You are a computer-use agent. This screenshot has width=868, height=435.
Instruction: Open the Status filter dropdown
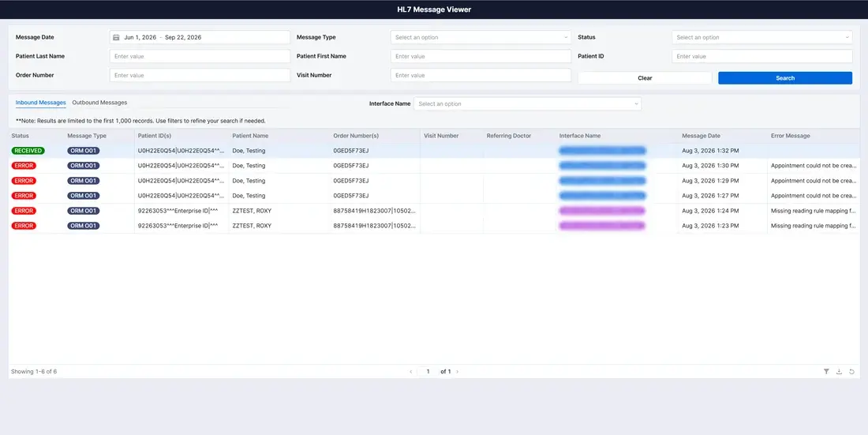tap(761, 37)
